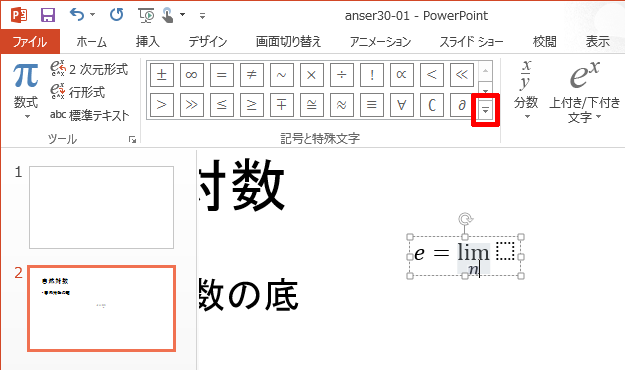
Task: Click the Save icon in quick access toolbar
Action: 48,16
